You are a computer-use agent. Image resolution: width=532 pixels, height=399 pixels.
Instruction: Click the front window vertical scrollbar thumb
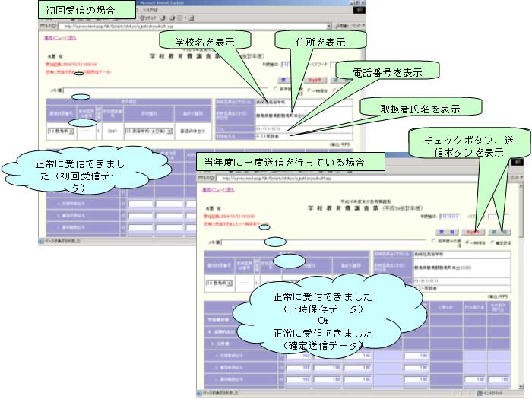pos(521,214)
